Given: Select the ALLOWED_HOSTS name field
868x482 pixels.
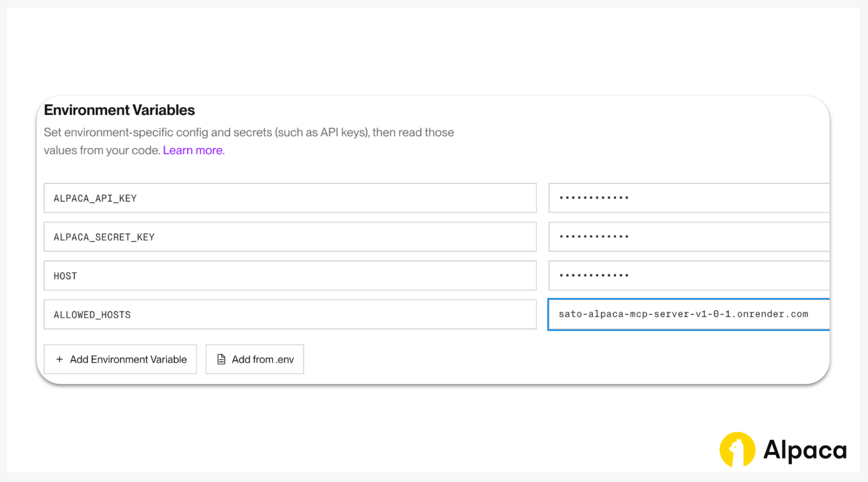Looking at the screenshot, I should coord(289,315).
